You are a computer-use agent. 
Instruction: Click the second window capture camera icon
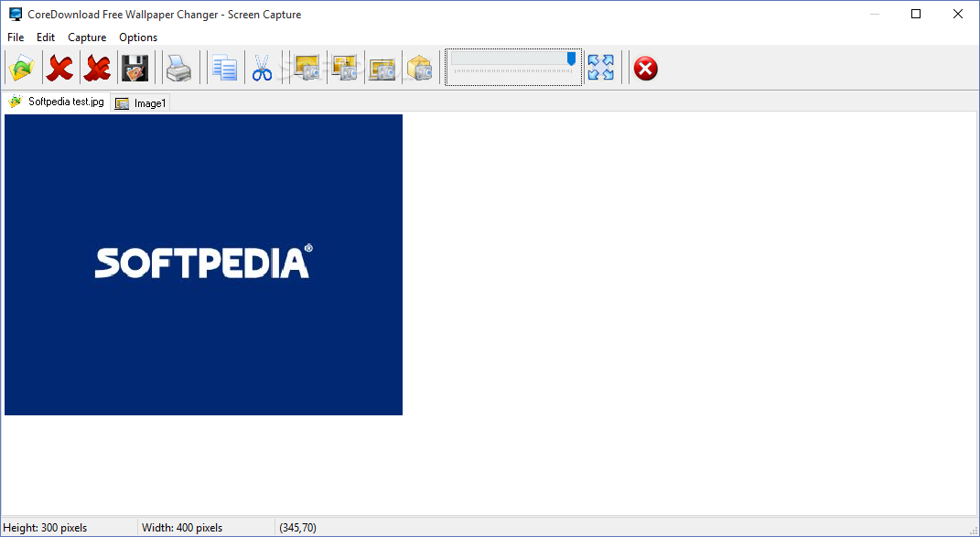click(344, 68)
